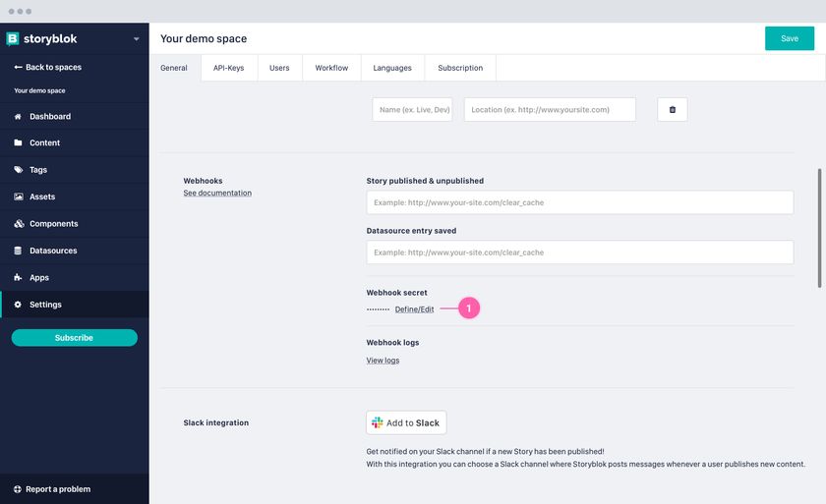Focus the preview URL Location field
Image resolution: width=826 pixels, height=504 pixels.
point(550,109)
